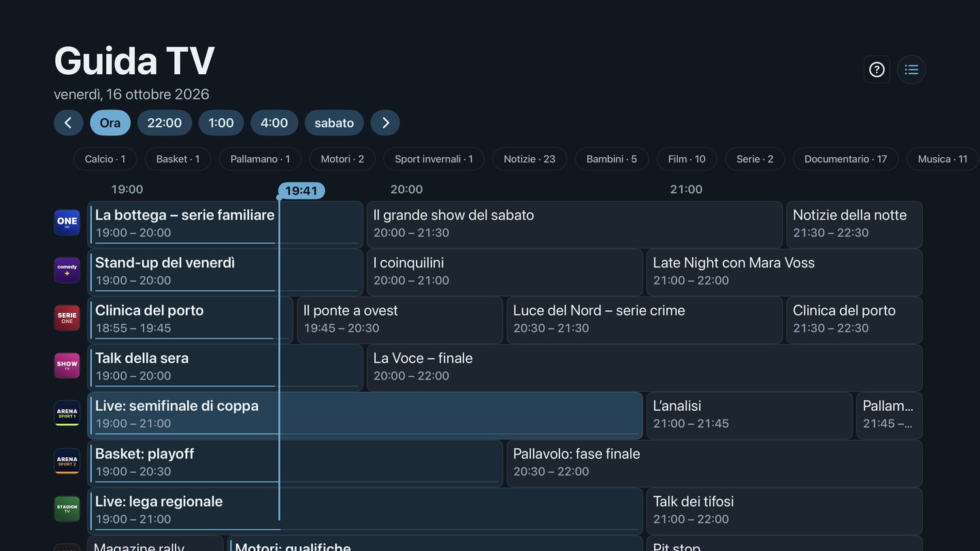This screenshot has width=980, height=551.
Task: Toggle the Calcio category filter
Action: coord(105,158)
